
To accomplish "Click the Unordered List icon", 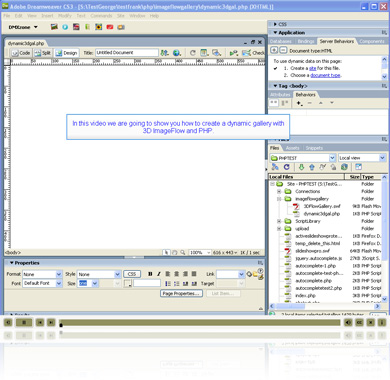I will (x=168, y=284).
